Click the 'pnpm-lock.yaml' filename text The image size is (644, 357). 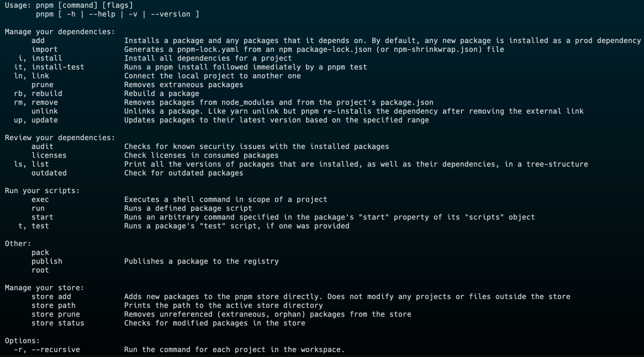[x=208, y=49]
